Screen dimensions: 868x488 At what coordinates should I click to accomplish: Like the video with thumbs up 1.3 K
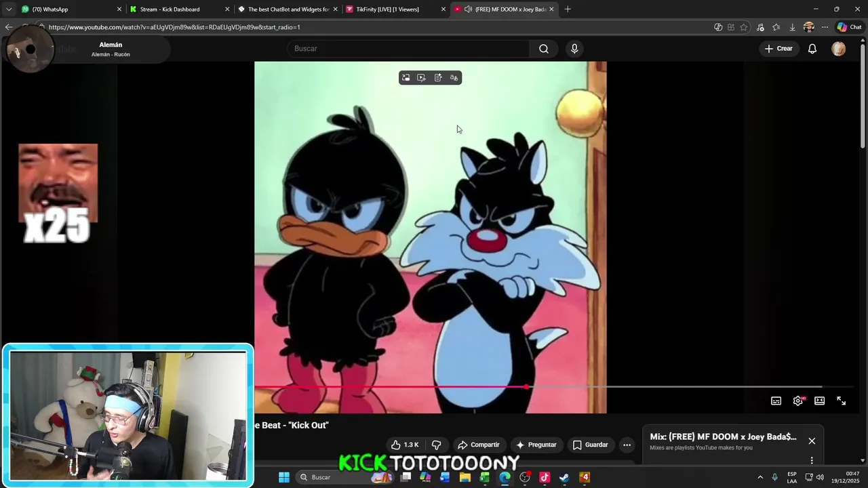pos(404,445)
